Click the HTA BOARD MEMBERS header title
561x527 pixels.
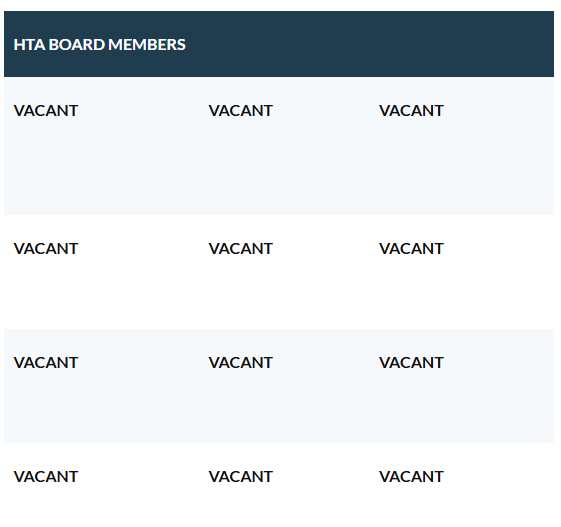tap(99, 45)
